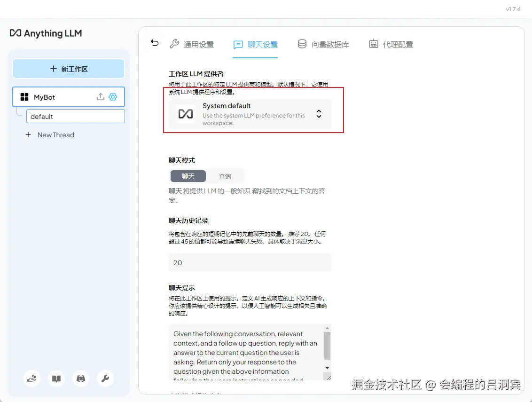This screenshot has width=532, height=402.
Task: Click the textarea resize handle corner
Action: (x=328, y=377)
